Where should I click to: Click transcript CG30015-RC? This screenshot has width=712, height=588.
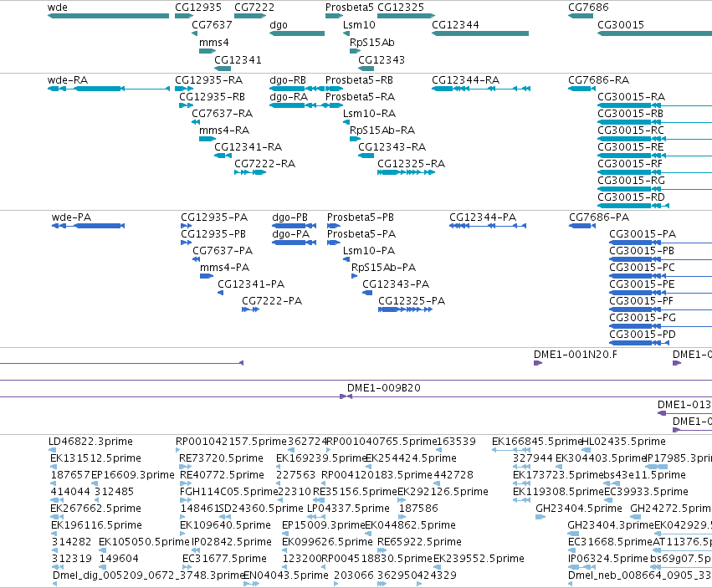click(x=655, y=139)
